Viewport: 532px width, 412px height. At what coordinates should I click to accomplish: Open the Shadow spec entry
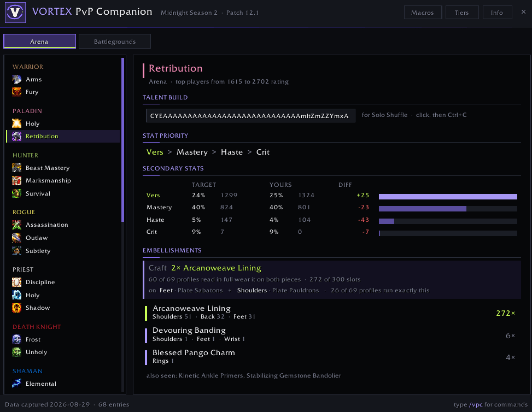[63, 308]
